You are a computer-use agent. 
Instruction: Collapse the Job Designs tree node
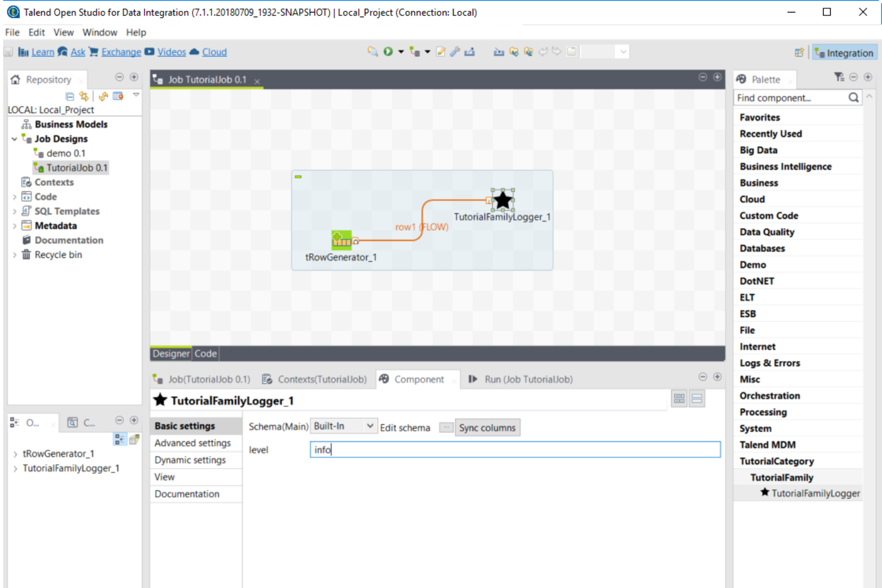pyautogui.click(x=14, y=139)
